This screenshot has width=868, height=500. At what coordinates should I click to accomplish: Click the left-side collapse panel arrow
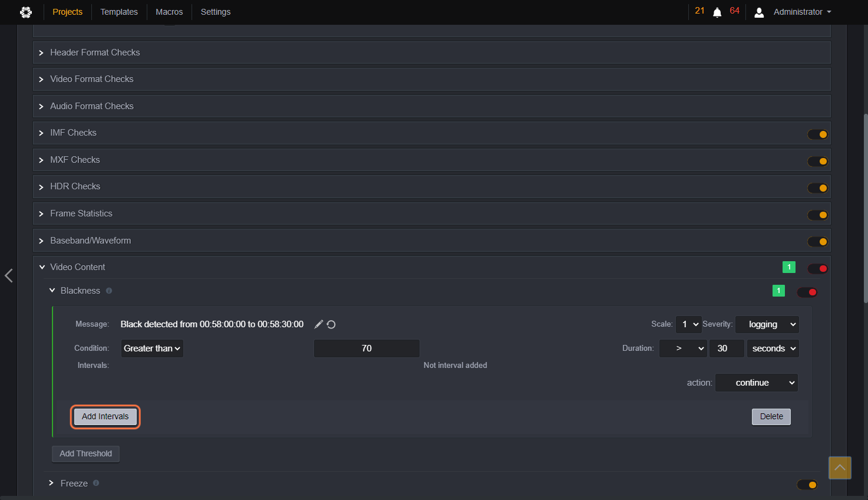[9, 275]
